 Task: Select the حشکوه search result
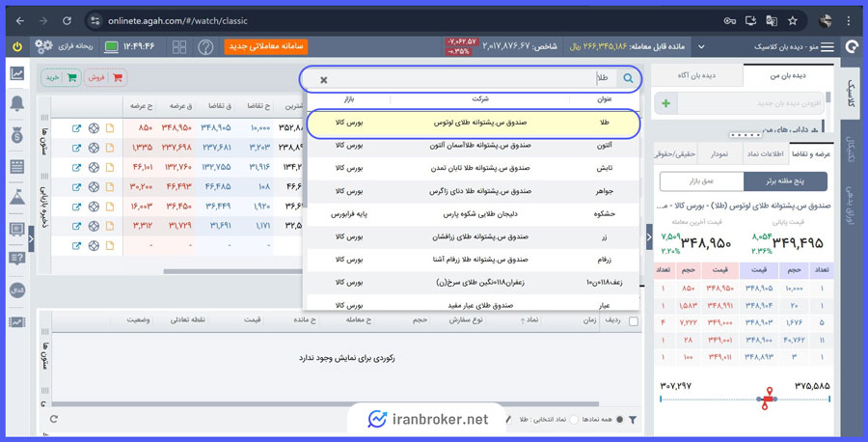coord(474,214)
